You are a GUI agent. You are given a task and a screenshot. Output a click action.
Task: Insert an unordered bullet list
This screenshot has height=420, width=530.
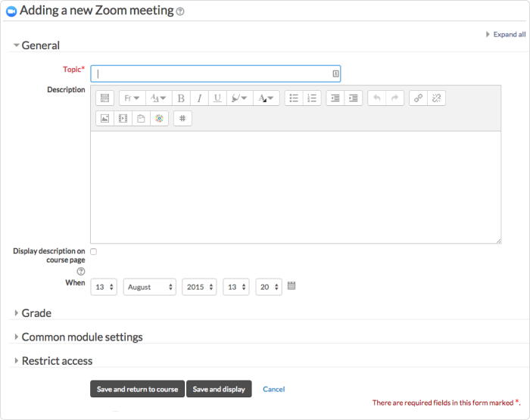[x=294, y=98]
